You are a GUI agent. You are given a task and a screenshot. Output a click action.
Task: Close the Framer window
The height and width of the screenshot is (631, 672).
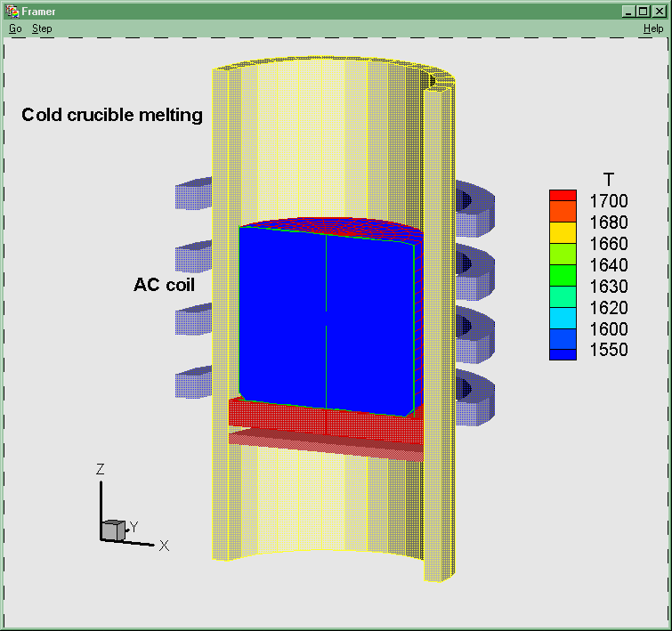(658, 11)
